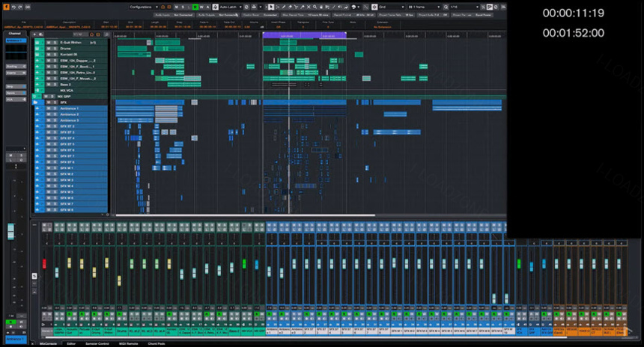Click the Quantize icon next to 1/16
The width and height of the screenshot is (644, 347).
[x=446, y=7]
